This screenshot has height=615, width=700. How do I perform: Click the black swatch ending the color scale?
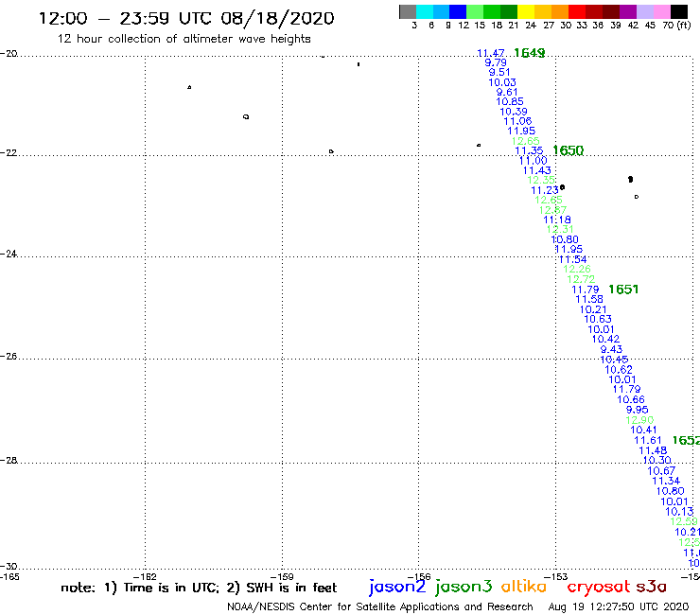coord(679,11)
